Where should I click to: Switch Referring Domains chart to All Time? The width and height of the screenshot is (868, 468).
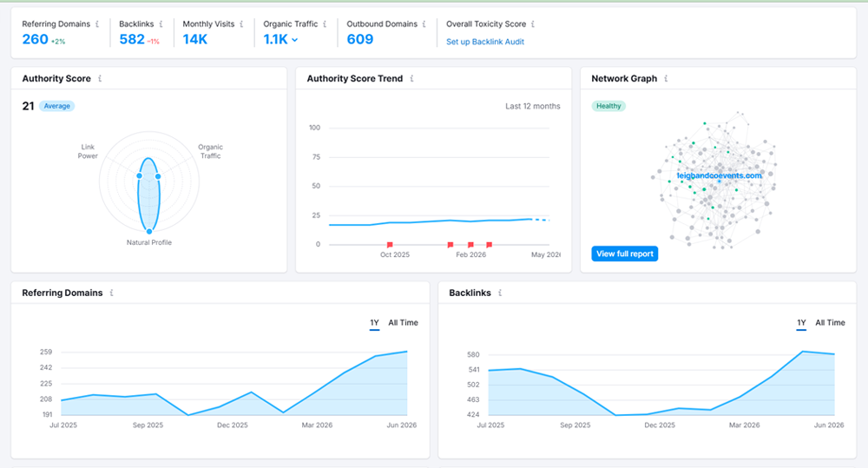click(403, 323)
